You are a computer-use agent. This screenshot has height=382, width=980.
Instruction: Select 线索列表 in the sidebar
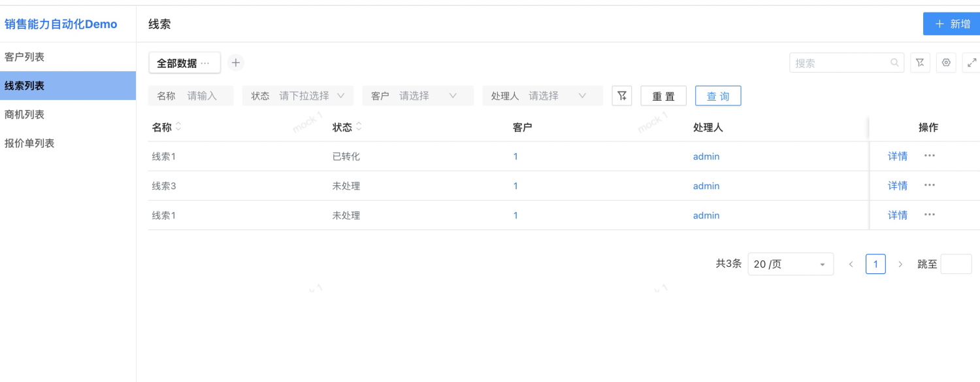68,86
